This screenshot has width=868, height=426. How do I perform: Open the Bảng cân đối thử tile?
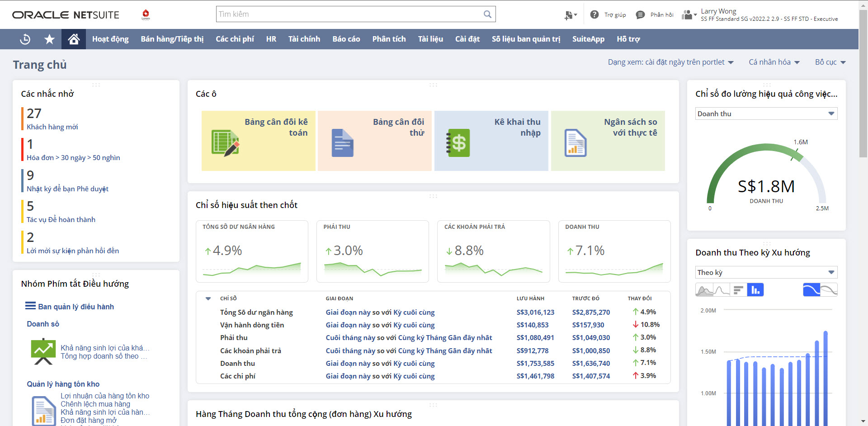tap(375, 141)
